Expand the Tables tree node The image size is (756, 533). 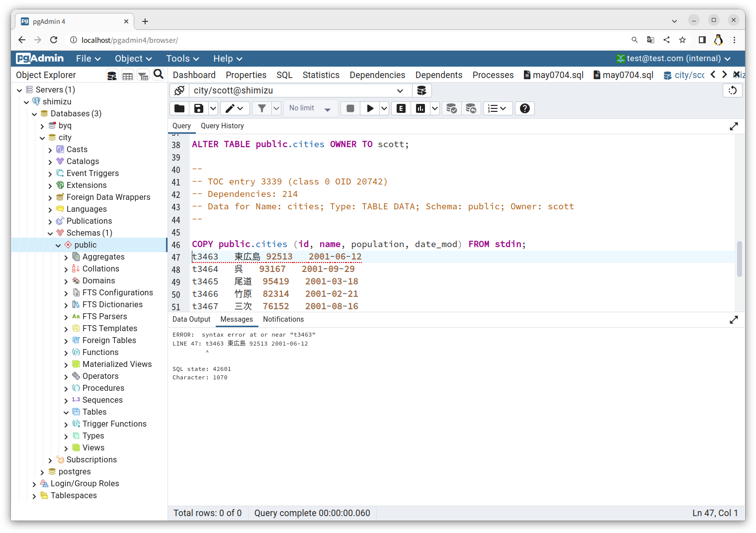[66, 412]
